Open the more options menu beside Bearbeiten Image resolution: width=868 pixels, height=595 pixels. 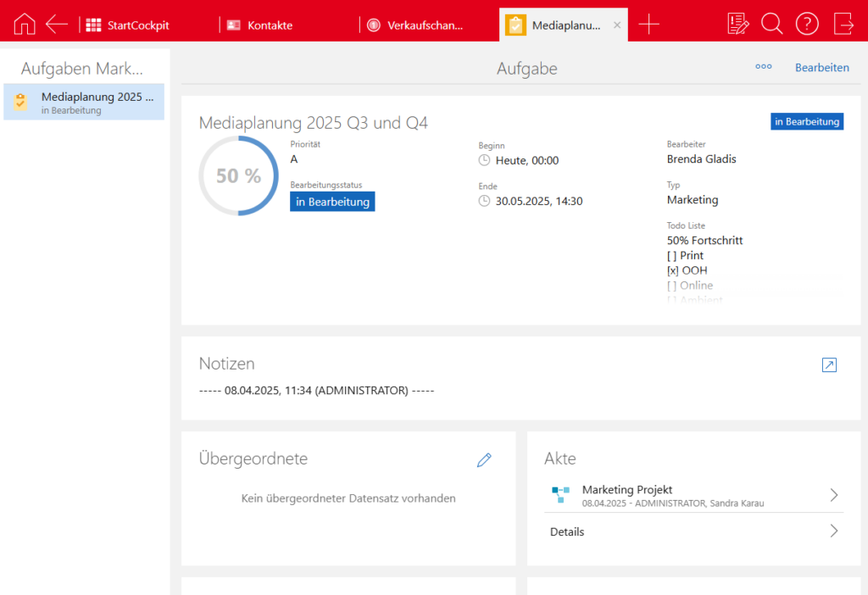click(x=763, y=67)
